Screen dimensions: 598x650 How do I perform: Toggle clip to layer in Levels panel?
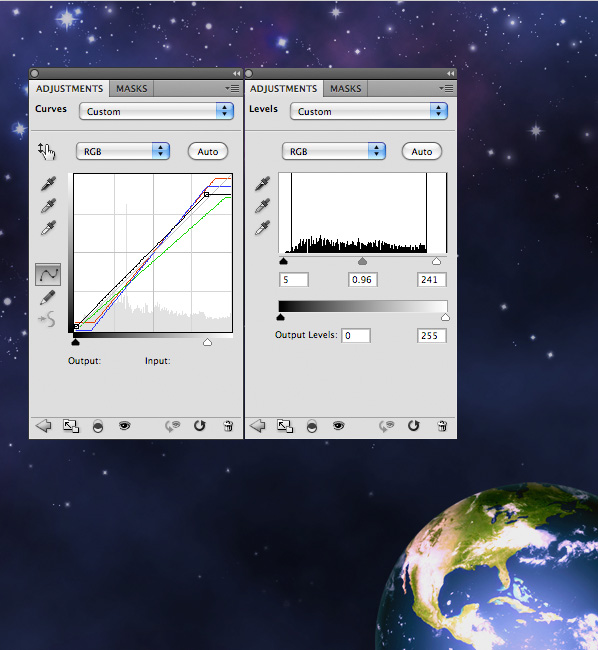click(x=312, y=426)
